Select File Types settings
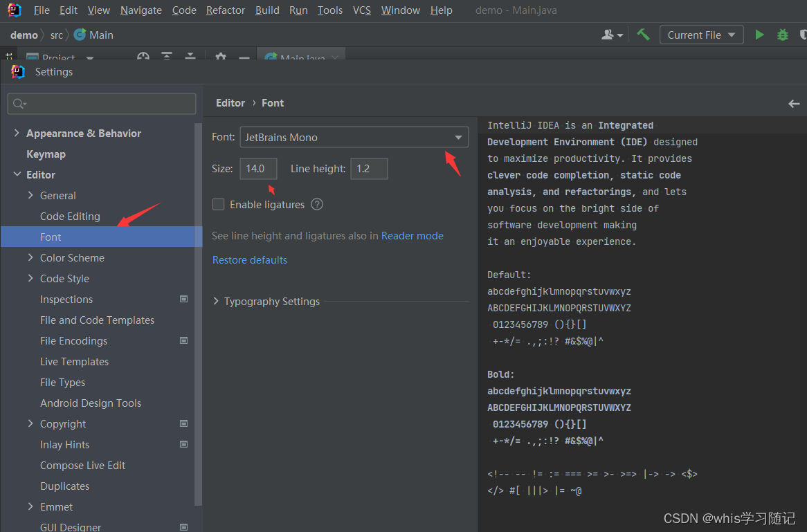Image resolution: width=807 pixels, height=532 pixels. 62,383
